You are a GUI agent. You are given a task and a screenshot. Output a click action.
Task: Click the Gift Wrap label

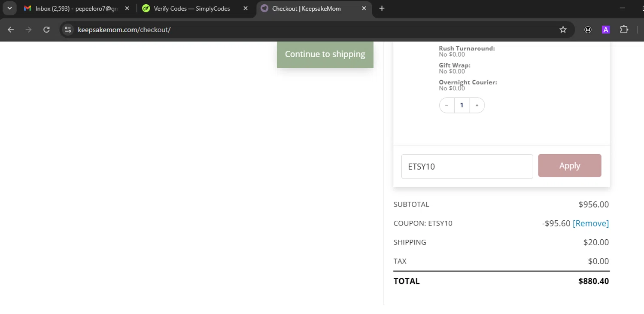pyautogui.click(x=455, y=65)
